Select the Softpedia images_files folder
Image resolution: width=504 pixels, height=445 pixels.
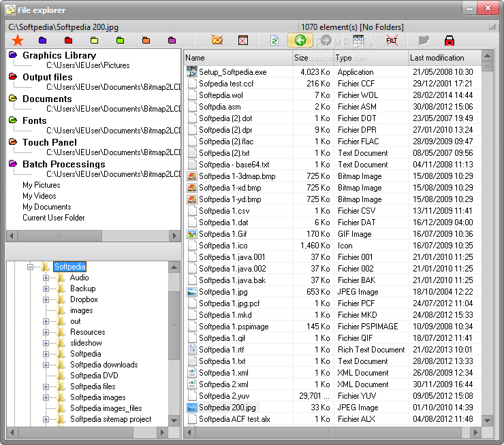(x=106, y=408)
